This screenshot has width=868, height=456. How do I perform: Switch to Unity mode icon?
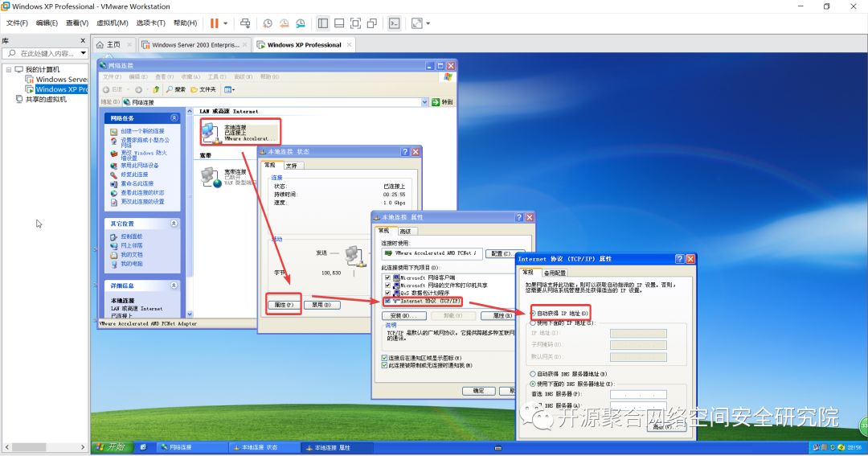[x=372, y=23]
